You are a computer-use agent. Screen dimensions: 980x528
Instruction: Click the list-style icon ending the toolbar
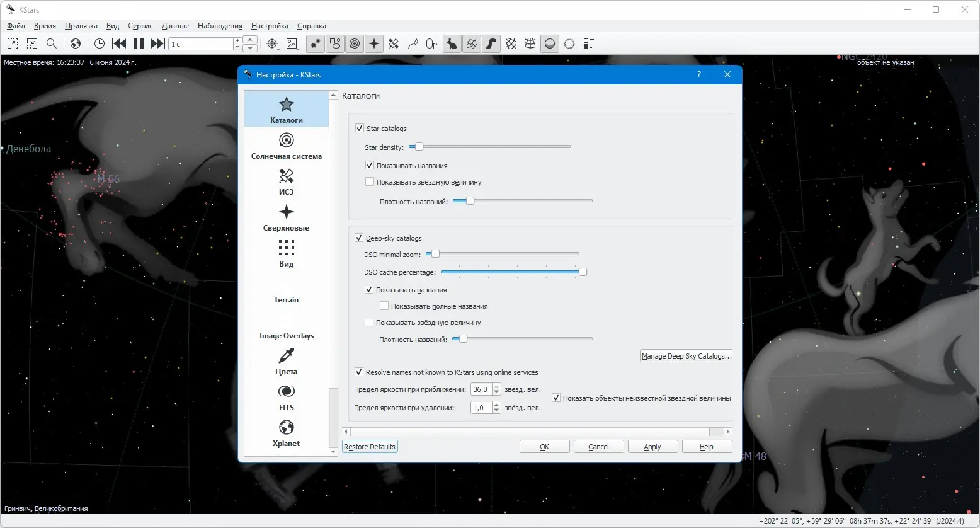[589, 43]
